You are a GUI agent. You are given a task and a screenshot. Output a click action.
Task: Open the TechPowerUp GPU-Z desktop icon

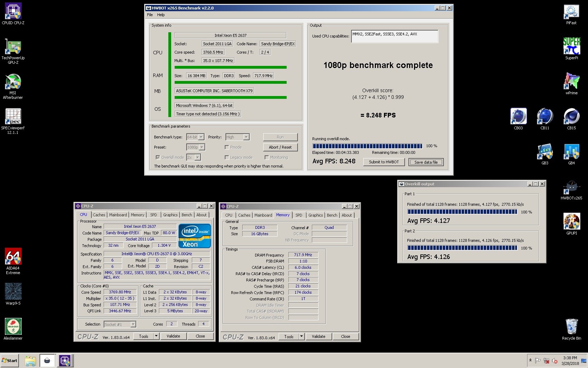[13, 51]
